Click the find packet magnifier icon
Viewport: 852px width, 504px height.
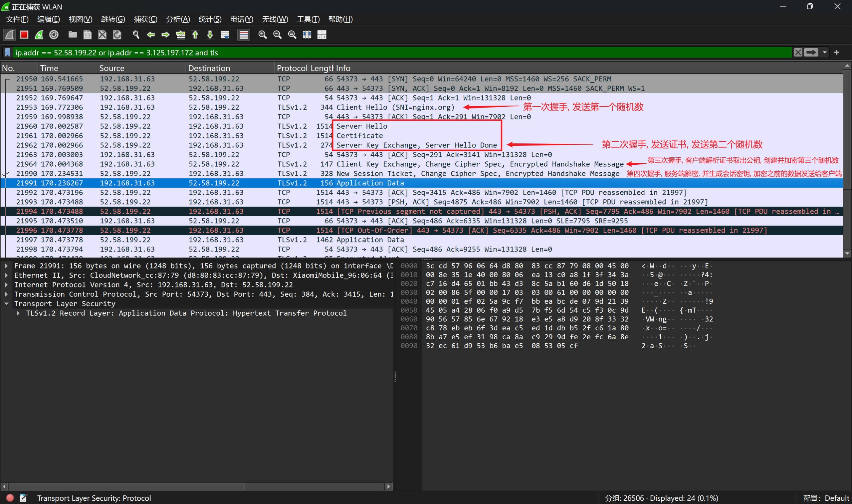(x=136, y=35)
